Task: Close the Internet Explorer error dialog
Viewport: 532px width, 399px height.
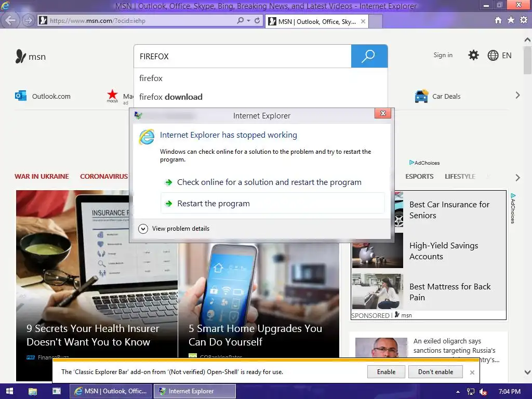Action: point(383,113)
